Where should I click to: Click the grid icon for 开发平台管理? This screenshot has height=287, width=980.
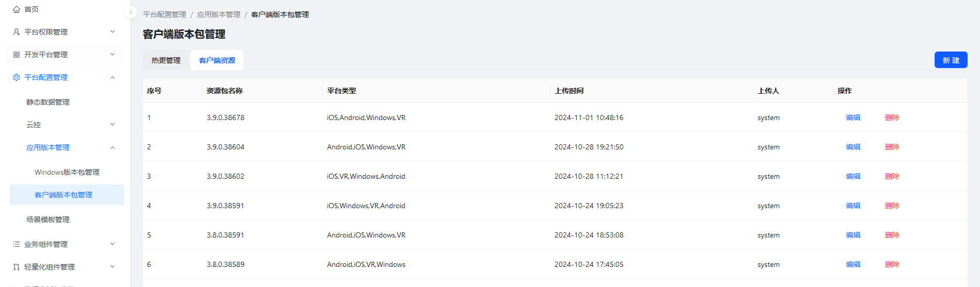(x=17, y=55)
